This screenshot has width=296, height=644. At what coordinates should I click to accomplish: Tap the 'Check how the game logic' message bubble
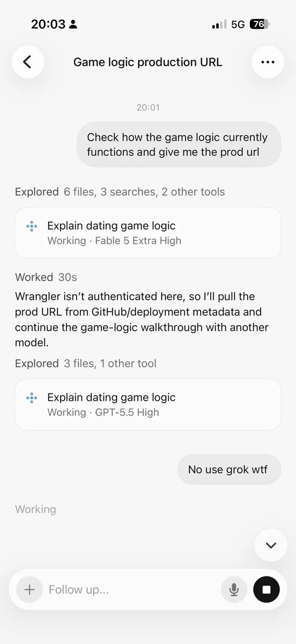[x=177, y=144]
